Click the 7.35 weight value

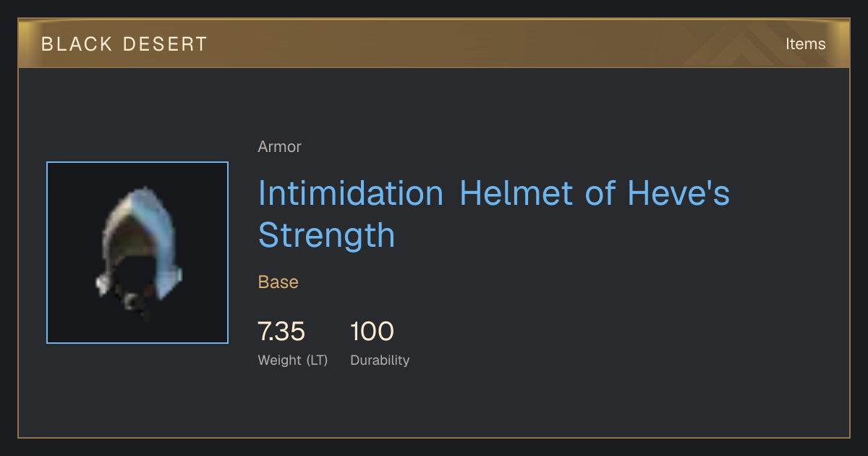tap(281, 332)
